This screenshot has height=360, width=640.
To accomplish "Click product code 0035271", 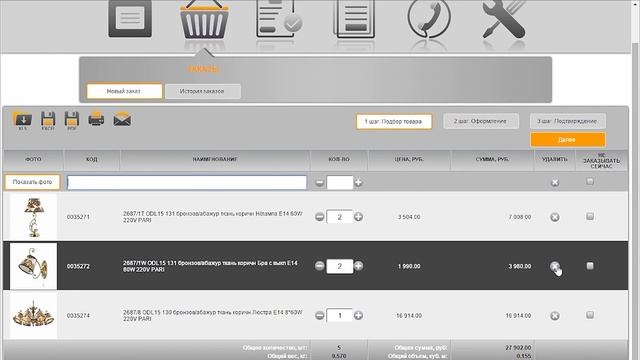I will tap(78, 217).
